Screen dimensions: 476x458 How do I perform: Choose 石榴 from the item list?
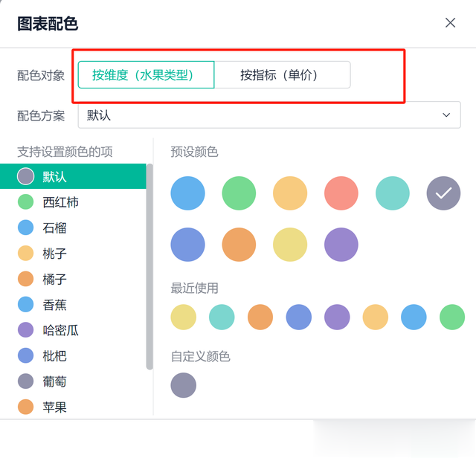pos(73,228)
